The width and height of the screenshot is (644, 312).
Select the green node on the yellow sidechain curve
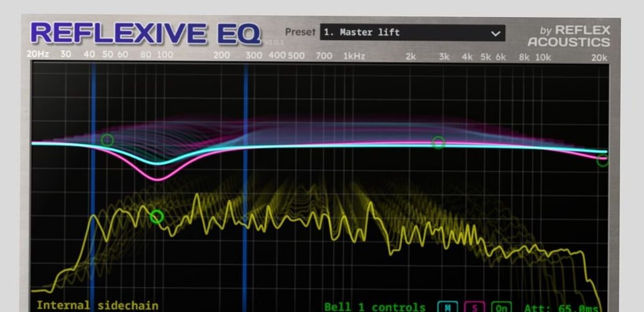coord(156,217)
